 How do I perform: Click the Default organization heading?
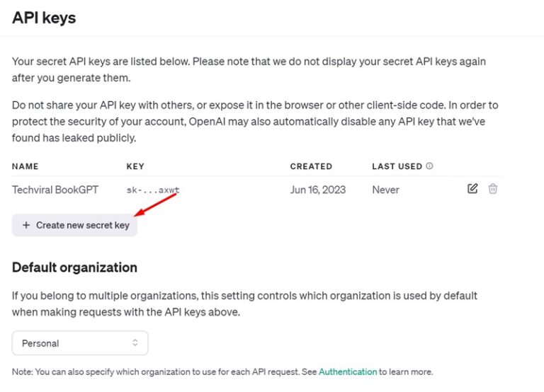click(74, 267)
